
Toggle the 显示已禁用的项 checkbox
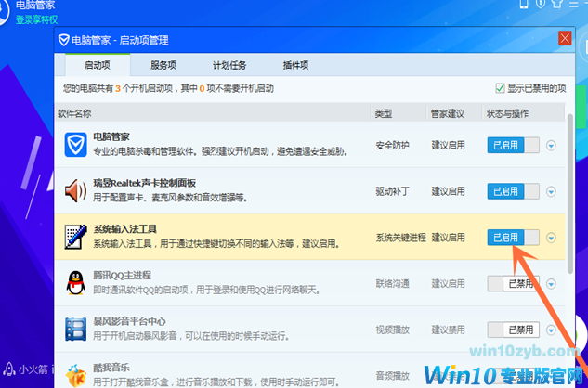[x=500, y=88]
